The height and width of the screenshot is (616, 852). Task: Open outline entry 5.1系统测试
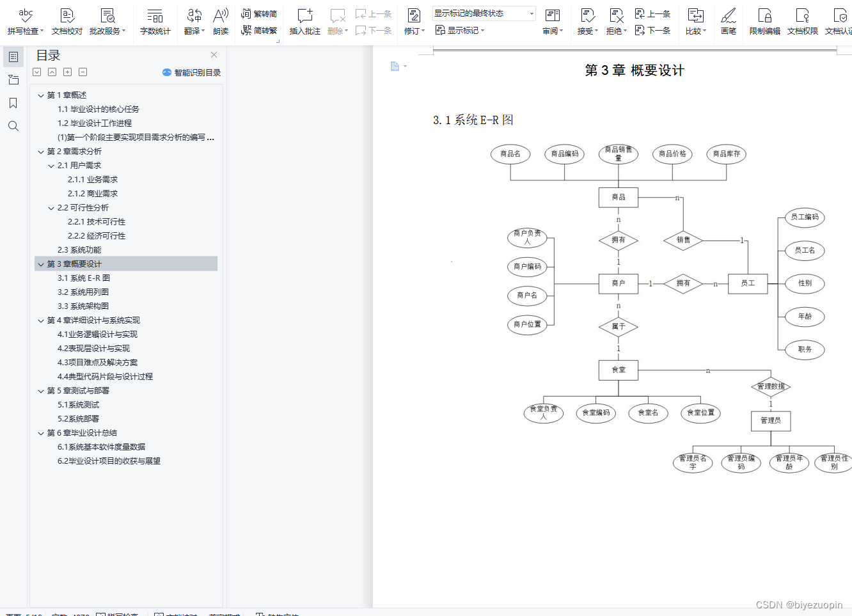pyautogui.click(x=78, y=405)
